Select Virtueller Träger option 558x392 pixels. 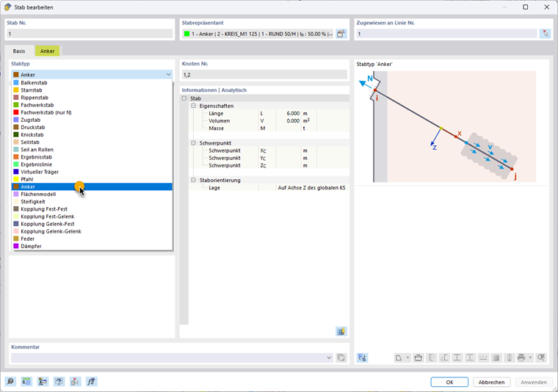pos(93,172)
